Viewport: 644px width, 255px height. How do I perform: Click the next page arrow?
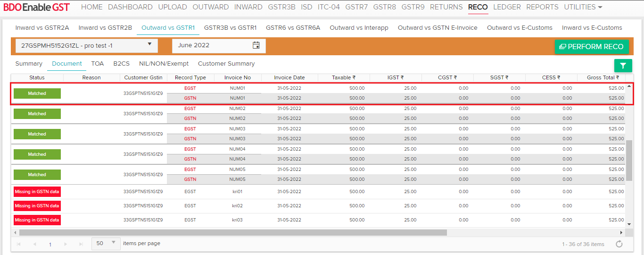[x=66, y=244]
